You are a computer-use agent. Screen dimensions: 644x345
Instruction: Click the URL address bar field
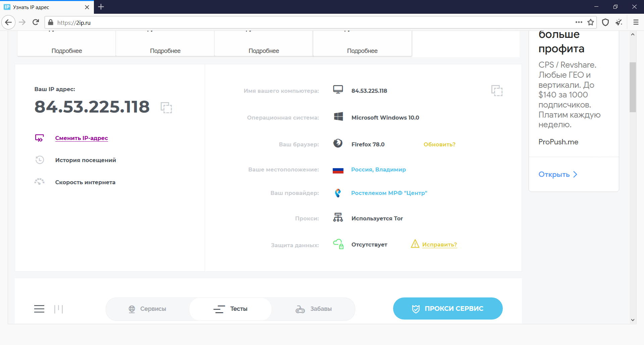(302, 22)
